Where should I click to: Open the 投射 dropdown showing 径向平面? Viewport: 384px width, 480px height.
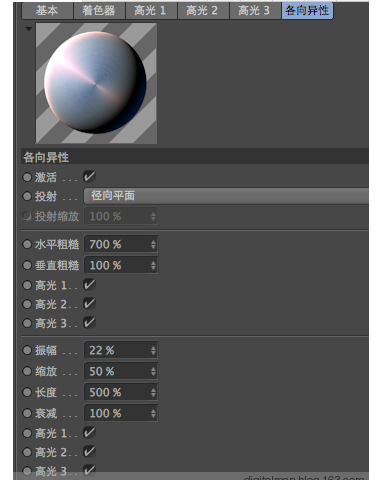[226, 196]
